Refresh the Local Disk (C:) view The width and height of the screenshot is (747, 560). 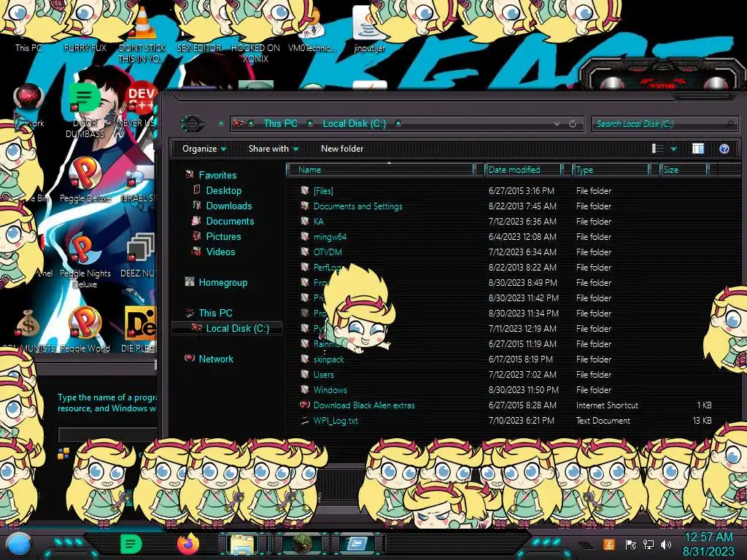pos(573,124)
